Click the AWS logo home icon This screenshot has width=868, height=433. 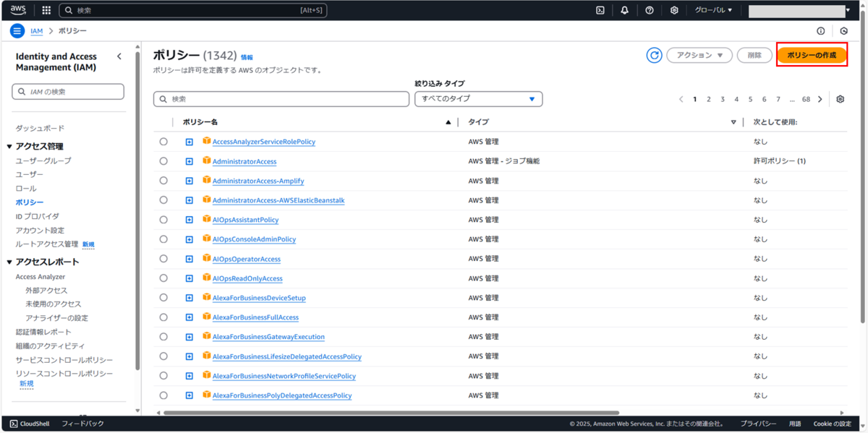18,10
